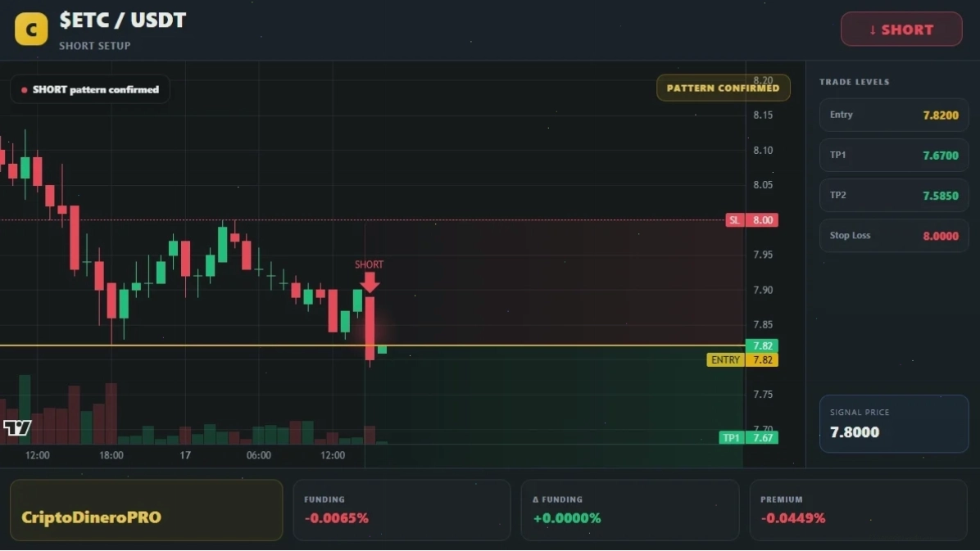Click the TradingView logo on the chart
This screenshot has height=551, width=980.
pyautogui.click(x=17, y=428)
